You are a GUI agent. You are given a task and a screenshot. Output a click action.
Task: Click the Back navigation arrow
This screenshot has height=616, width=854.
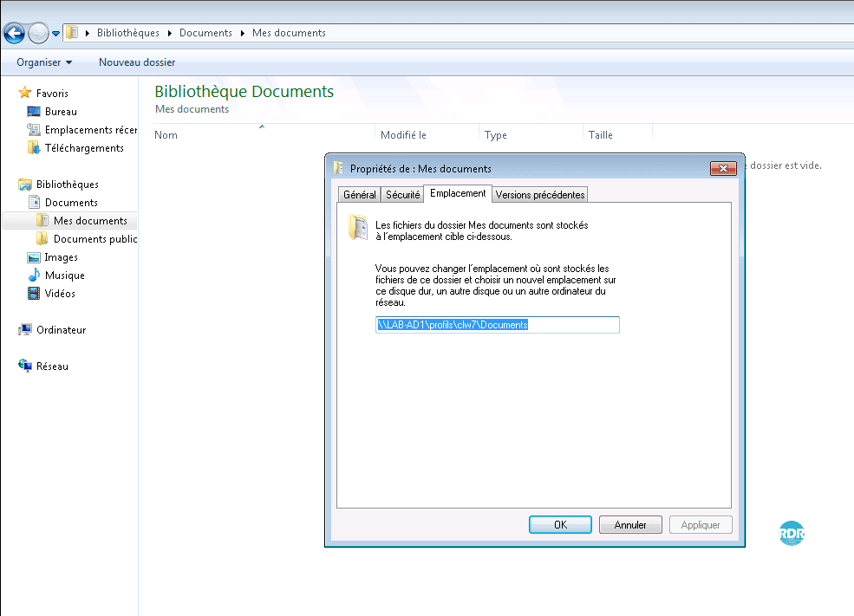tap(14, 33)
